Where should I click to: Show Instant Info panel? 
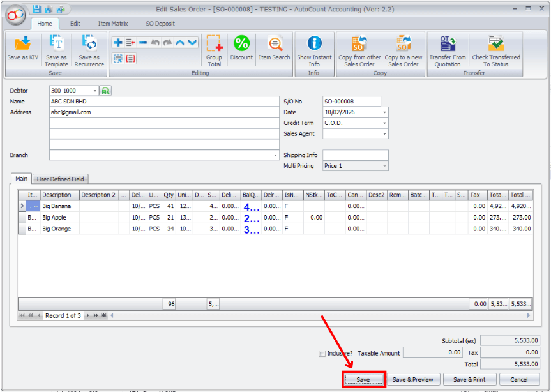click(x=314, y=45)
